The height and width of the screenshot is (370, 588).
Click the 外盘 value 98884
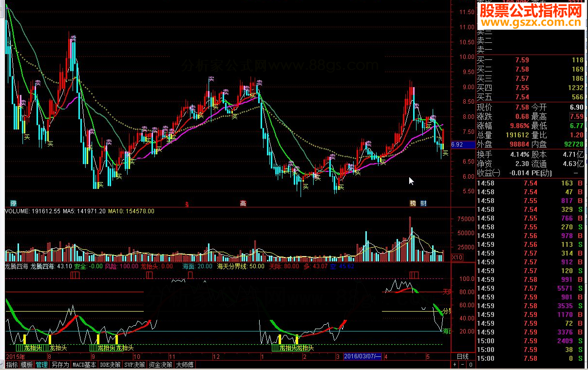[x=519, y=144]
